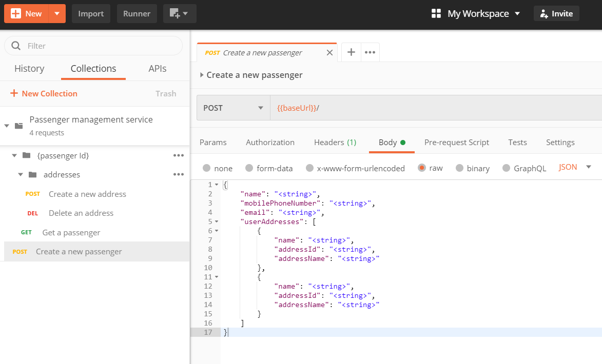Select the Create a new passenger request tab
602x364 pixels.
click(x=263, y=52)
